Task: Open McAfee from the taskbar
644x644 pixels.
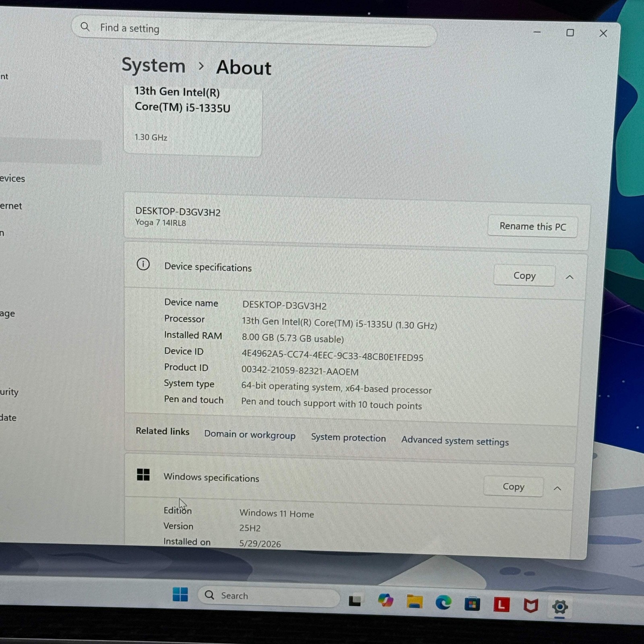Action: pyautogui.click(x=530, y=605)
